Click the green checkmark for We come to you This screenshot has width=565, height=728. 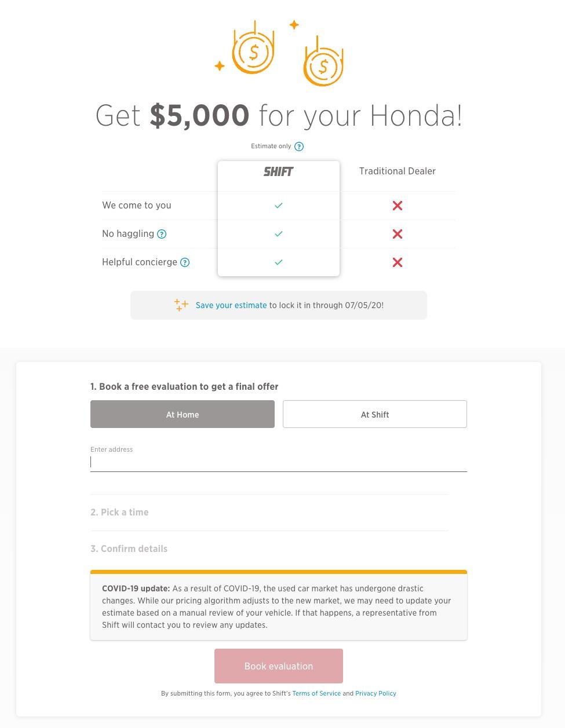(279, 206)
